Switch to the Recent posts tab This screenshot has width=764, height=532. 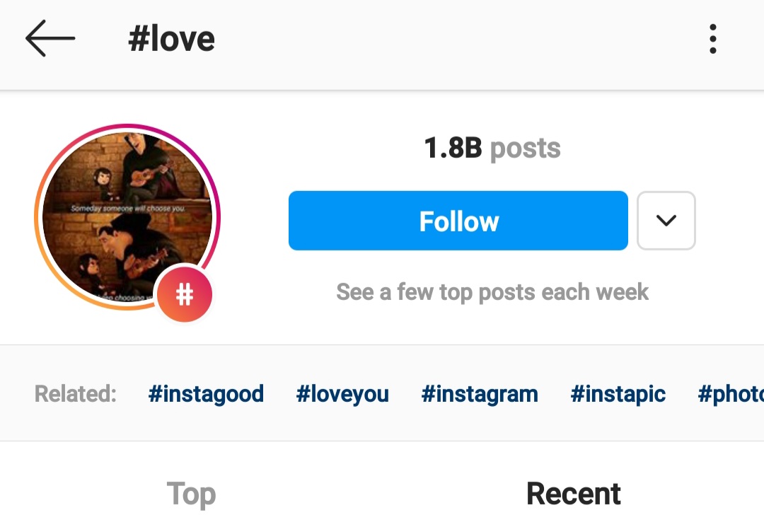[574, 493]
